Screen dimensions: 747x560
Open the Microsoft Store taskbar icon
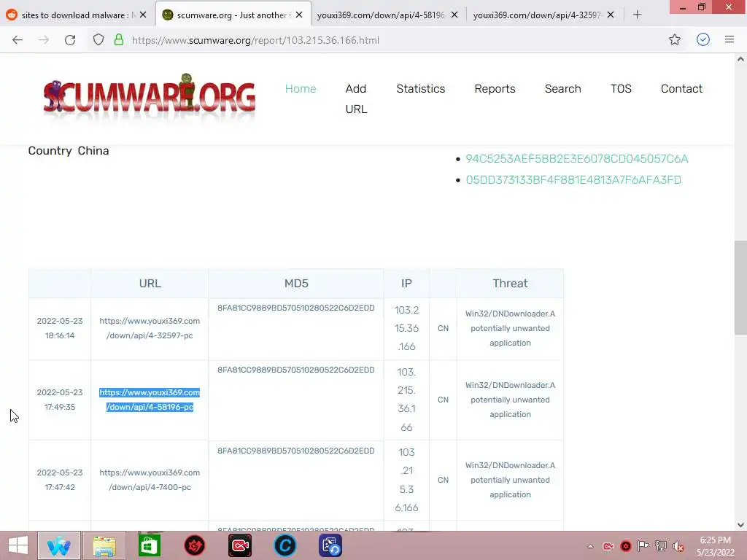[x=149, y=545]
